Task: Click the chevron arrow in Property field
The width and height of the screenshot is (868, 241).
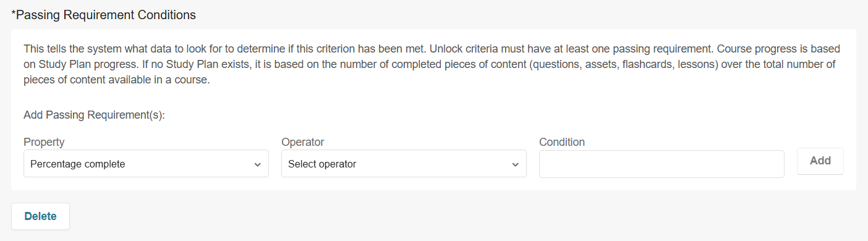Action: point(257,164)
